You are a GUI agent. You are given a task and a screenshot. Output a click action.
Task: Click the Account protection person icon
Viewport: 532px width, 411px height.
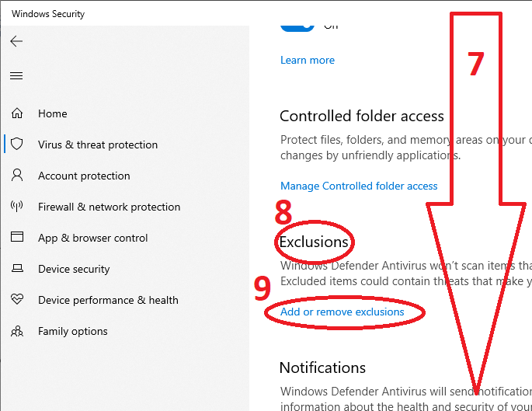pos(17,176)
